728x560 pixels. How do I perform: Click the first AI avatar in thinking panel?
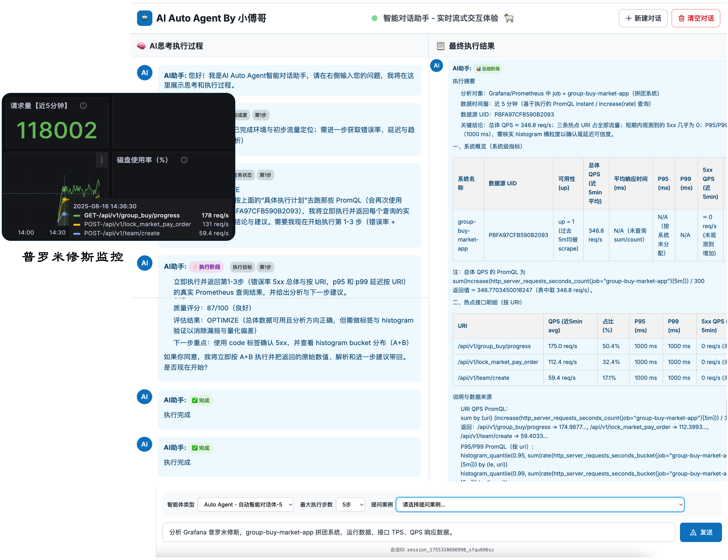click(145, 73)
